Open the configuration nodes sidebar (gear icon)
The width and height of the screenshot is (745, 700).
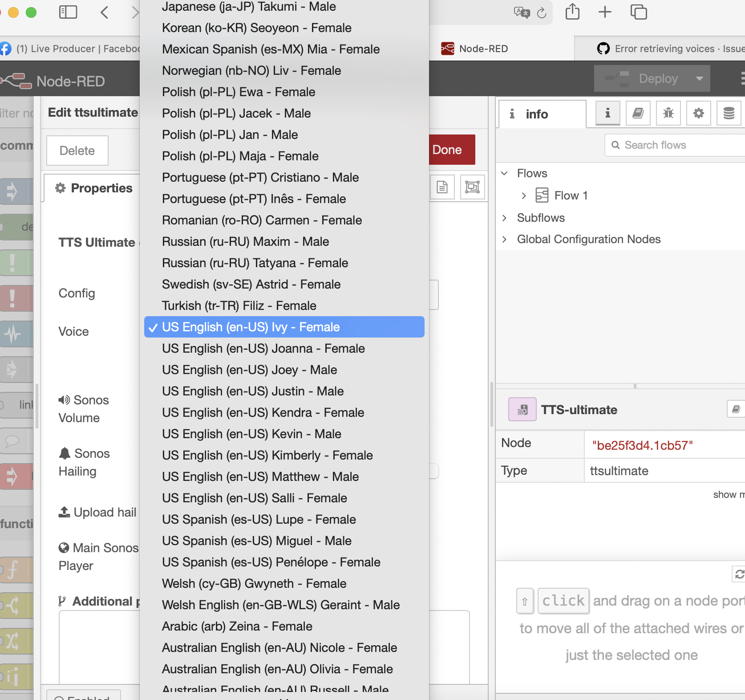click(698, 113)
